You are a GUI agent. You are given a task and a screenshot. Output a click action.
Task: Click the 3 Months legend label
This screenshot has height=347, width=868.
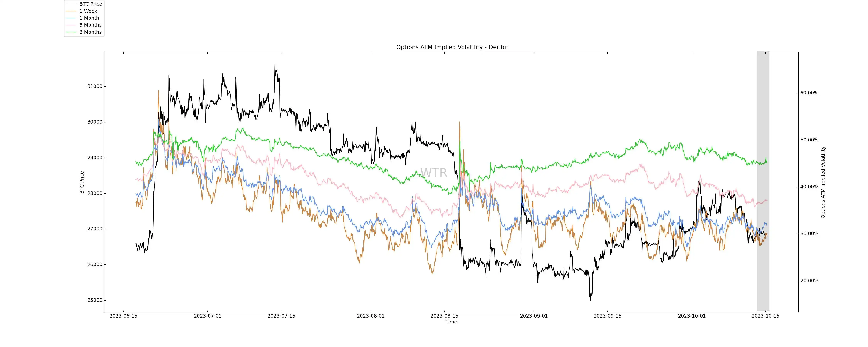pos(90,25)
